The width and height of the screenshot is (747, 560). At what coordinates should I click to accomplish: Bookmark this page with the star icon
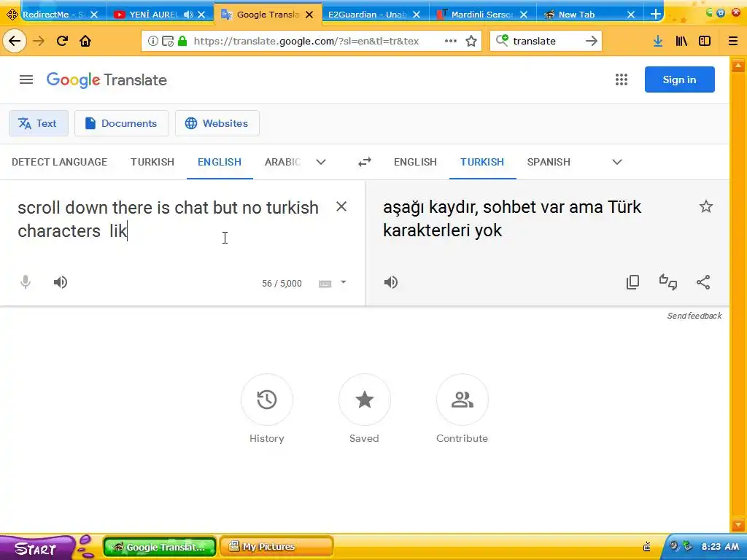(x=471, y=42)
